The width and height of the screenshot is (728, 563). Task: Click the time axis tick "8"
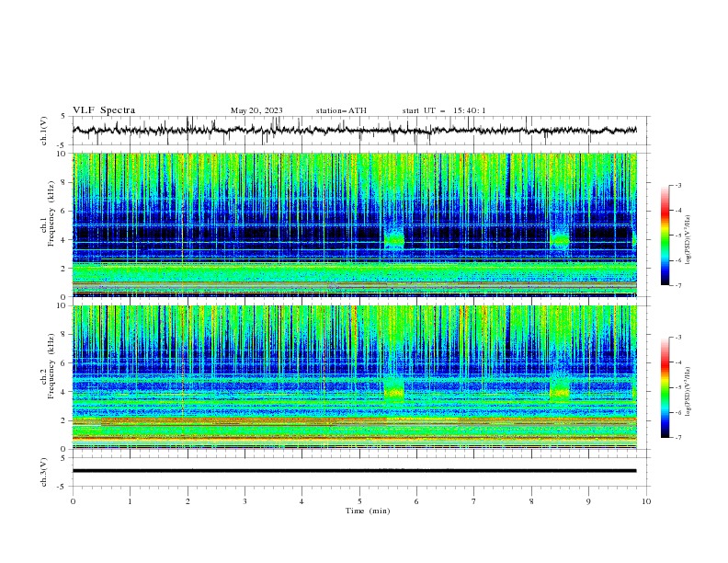[531, 501]
